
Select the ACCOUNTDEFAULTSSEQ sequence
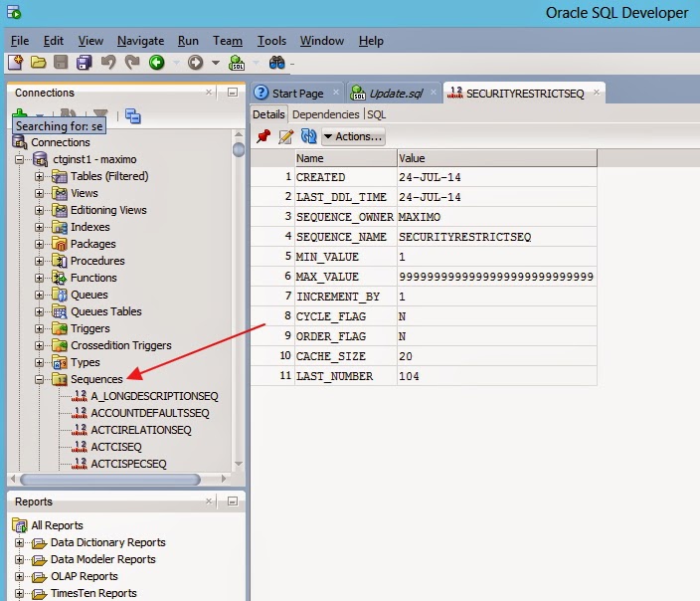[x=150, y=413]
